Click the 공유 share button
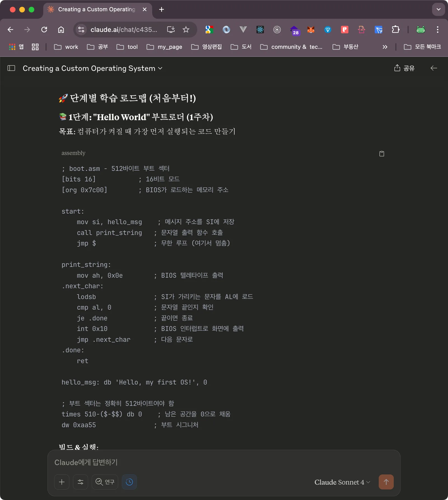The height and width of the screenshot is (500, 448). (404, 68)
